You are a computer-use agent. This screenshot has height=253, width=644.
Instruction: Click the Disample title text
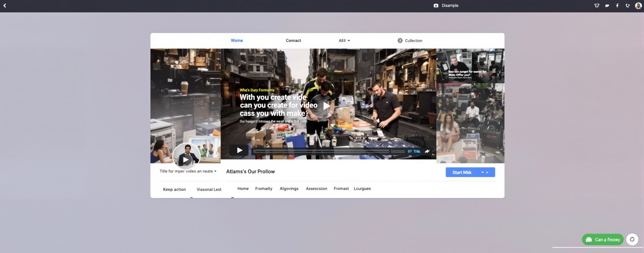pyautogui.click(x=450, y=6)
